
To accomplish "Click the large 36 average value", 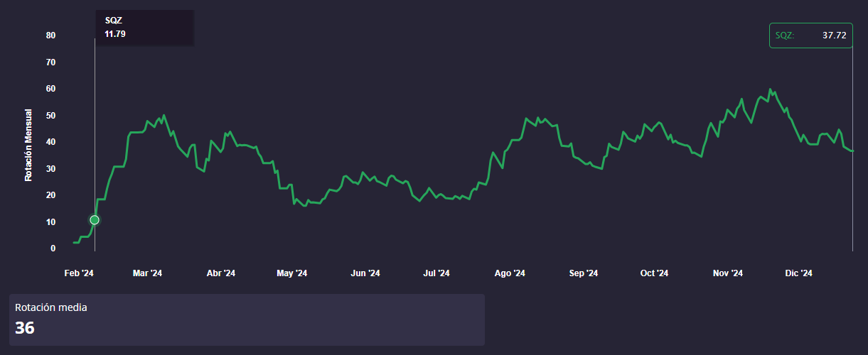I will click(x=25, y=328).
